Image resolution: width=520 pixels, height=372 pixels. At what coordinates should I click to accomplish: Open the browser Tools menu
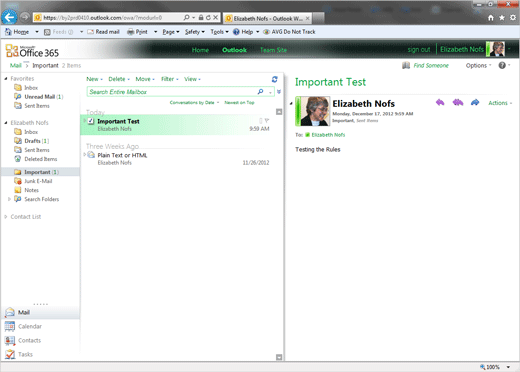(x=219, y=32)
